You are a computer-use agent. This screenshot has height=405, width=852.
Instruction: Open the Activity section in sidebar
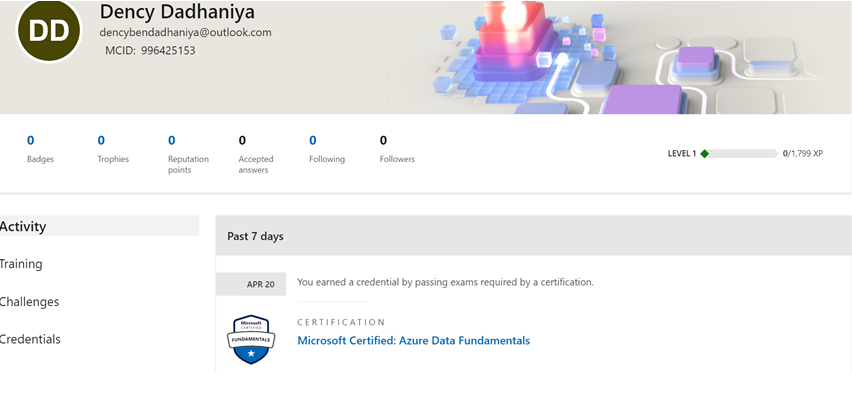[x=99, y=226]
